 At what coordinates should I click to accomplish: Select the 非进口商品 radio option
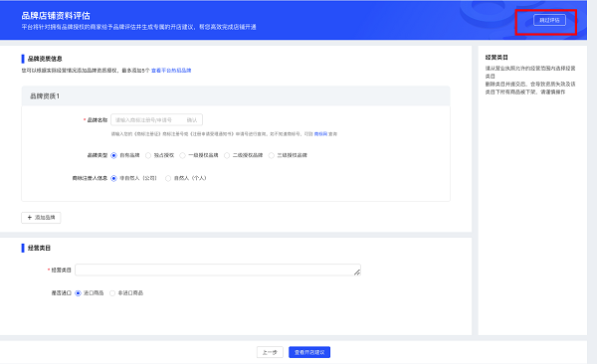click(x=112, y=293)
